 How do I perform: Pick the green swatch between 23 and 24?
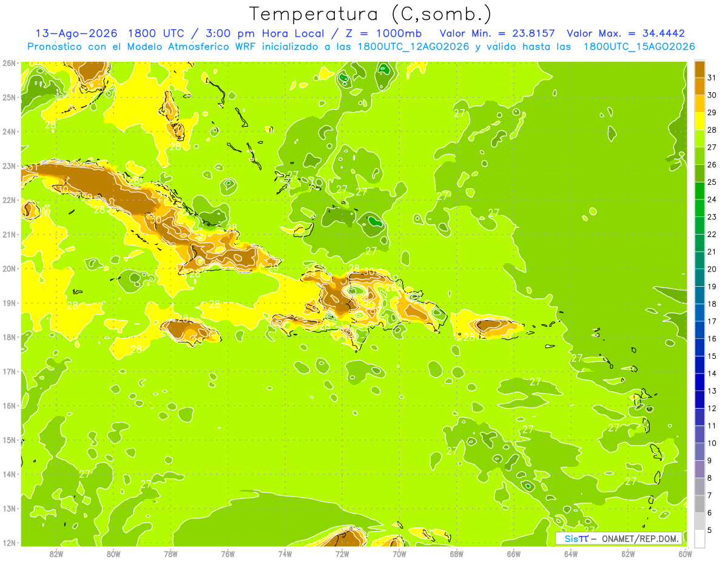pos(699,208)
